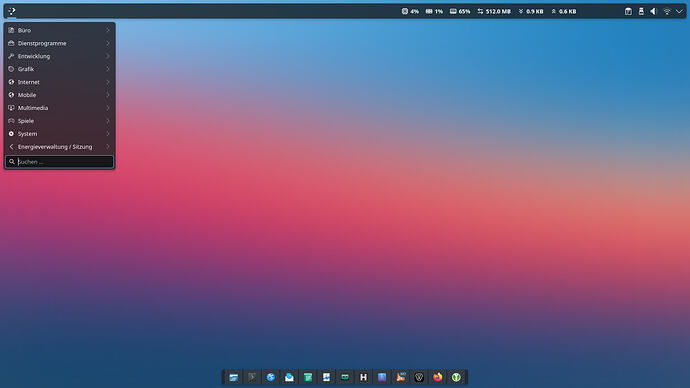This screenshot has width=690, height=388.
Task: Open the file manager in the dock
Action: tap(234, 377)
